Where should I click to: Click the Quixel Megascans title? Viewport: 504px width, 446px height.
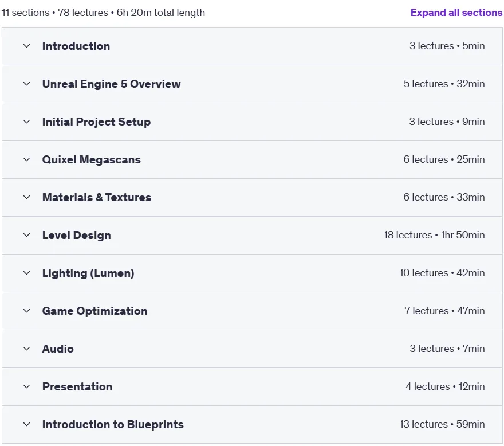pos(92,159)
